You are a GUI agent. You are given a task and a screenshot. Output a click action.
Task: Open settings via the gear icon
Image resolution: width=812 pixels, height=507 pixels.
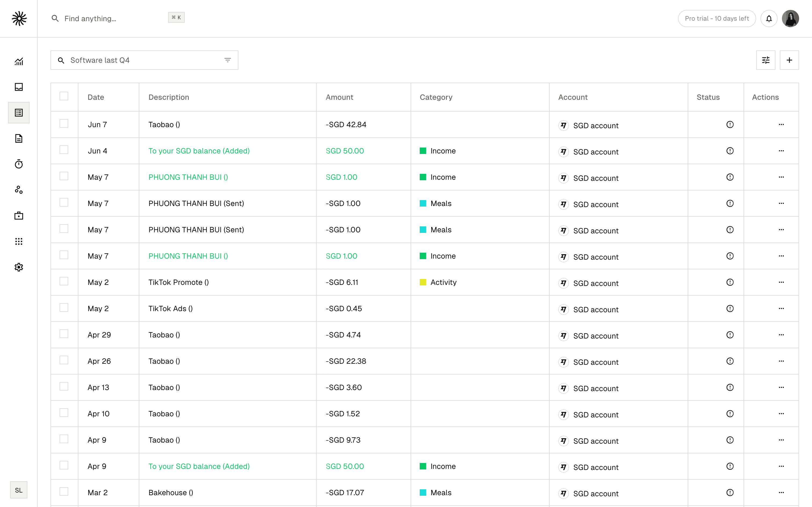[19, 267]
